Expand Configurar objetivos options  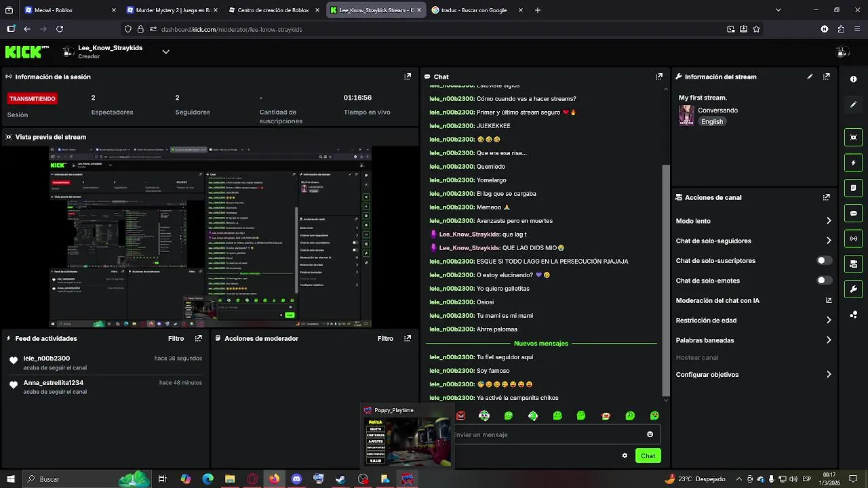(x=829, y=374)
